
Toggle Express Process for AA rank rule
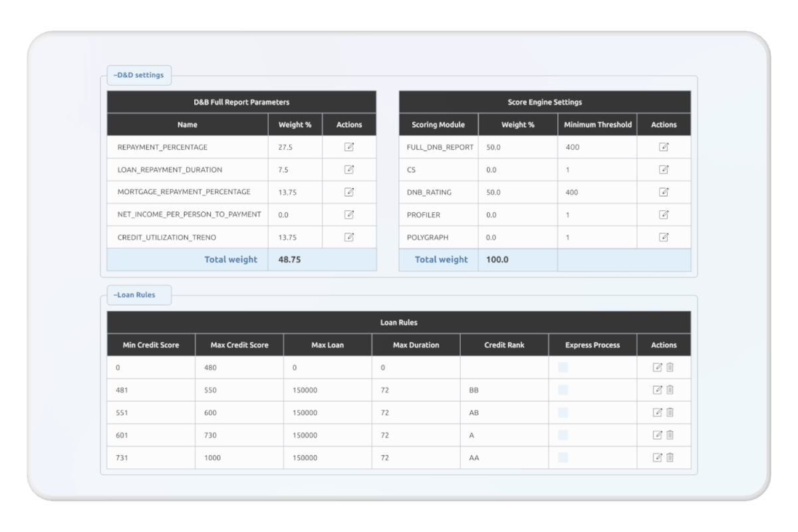pyautogui.click(x=563, y=458)
